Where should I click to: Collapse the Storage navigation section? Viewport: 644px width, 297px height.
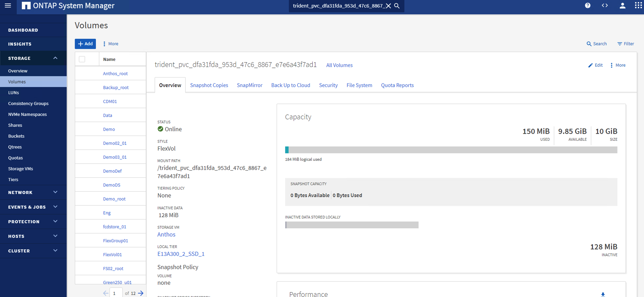click(55, 58)
